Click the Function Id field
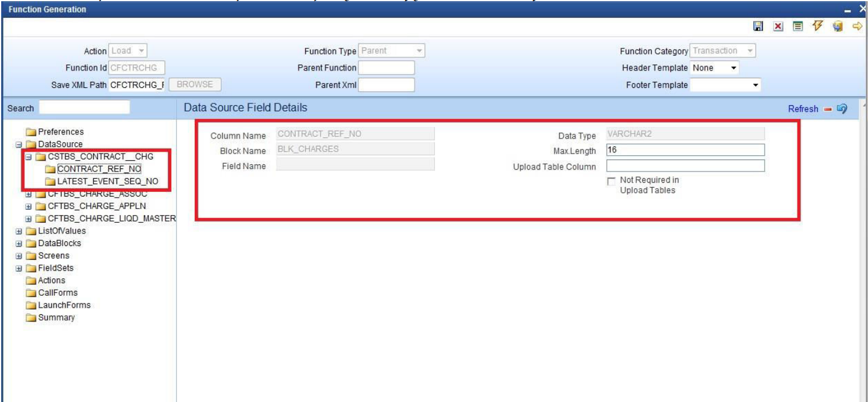This screenshot has width=868, height=402. coord(137,68)
